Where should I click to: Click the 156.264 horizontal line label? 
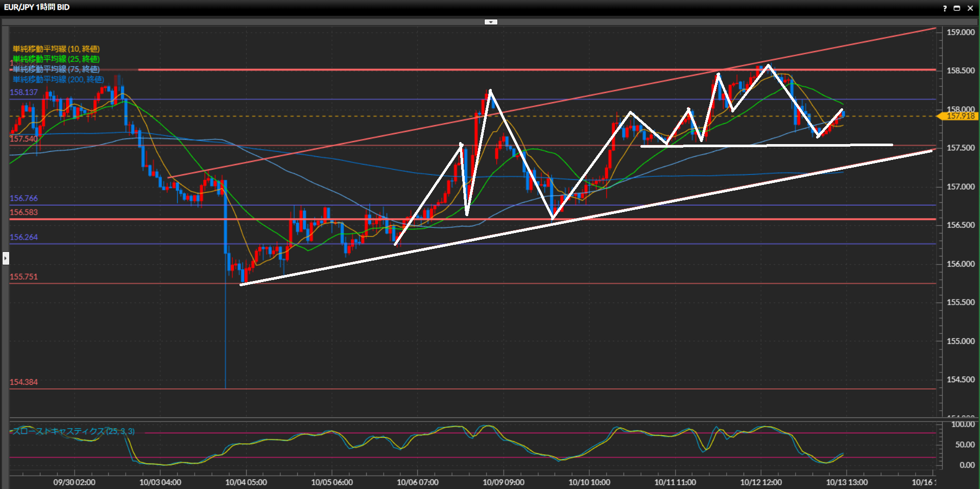coord(24,237)
